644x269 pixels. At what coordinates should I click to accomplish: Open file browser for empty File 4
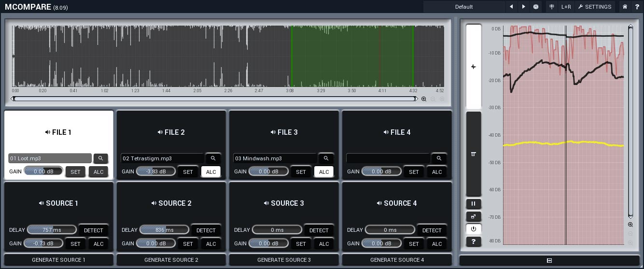tap(439, 158)
